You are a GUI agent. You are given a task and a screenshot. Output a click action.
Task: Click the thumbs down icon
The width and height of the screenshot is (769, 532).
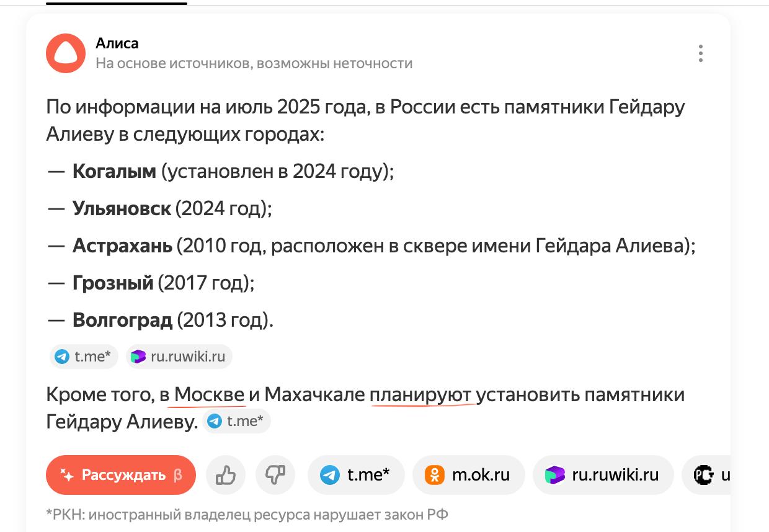click(275, 475)
